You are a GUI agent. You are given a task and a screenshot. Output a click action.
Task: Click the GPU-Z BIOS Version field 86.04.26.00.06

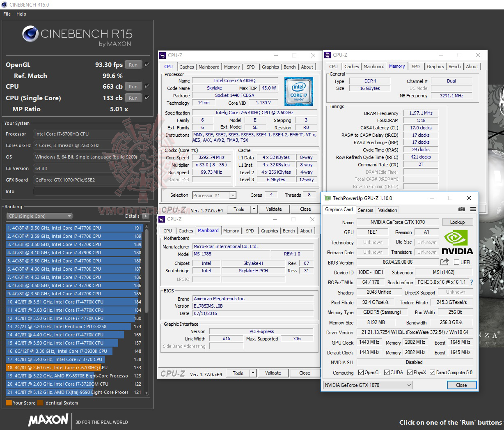click(397, 262)
